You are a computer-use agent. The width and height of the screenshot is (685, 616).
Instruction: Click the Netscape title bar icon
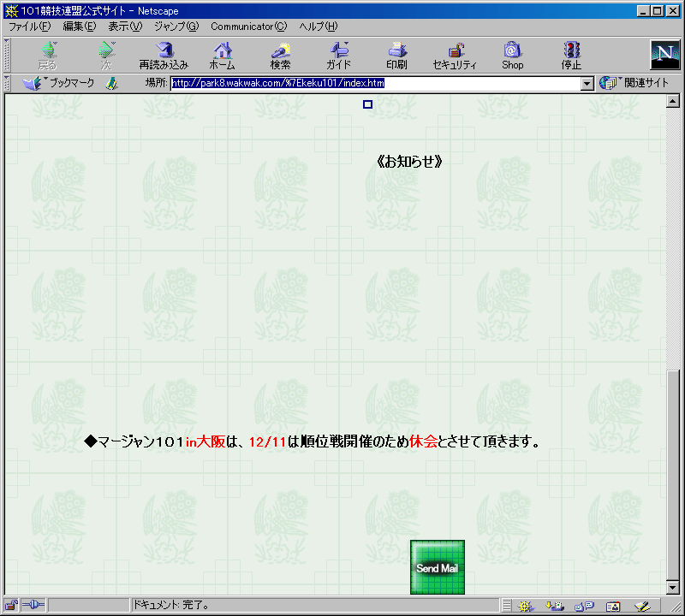pyautogui.click(x=12, y=11)
